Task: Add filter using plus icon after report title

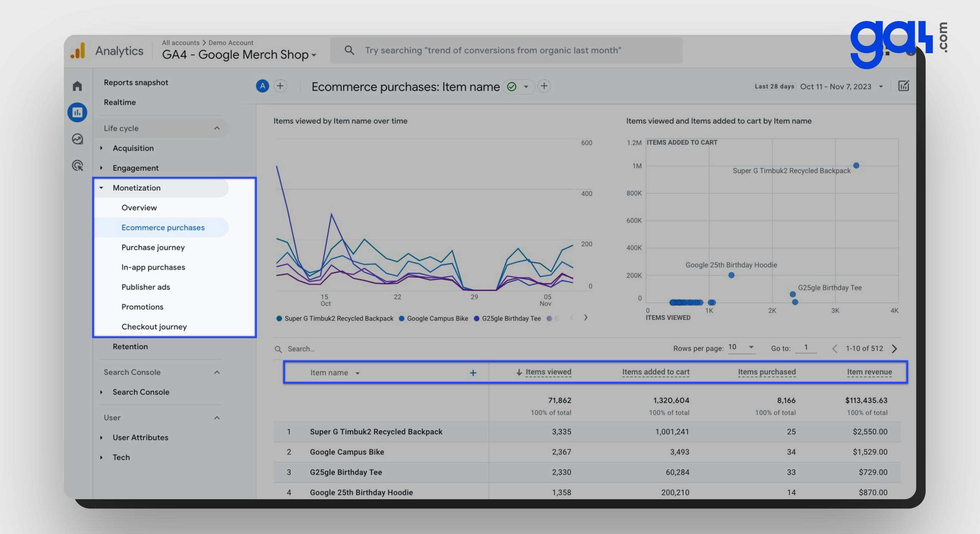Action: [544, 86]
